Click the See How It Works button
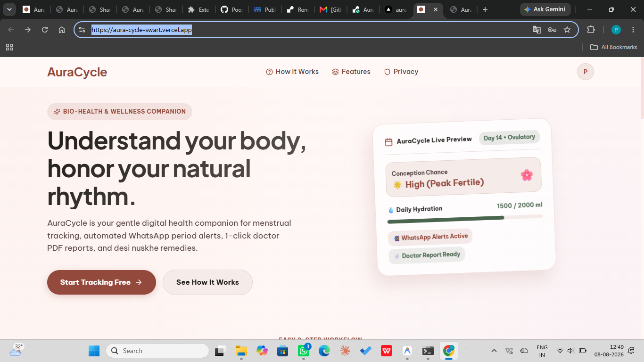This screenshot has width=644, height=362. (x=207, y=282)
